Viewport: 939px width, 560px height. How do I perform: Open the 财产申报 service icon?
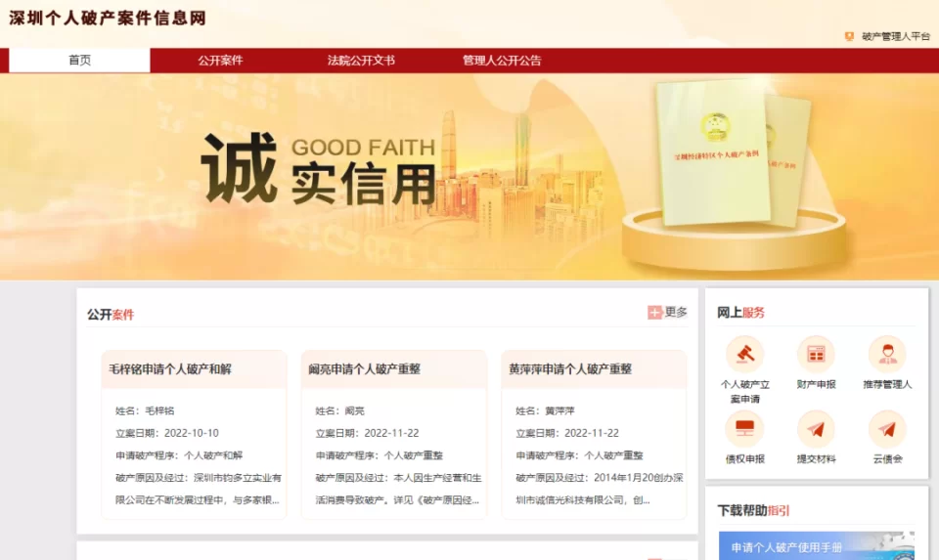[x=816, y=354]
